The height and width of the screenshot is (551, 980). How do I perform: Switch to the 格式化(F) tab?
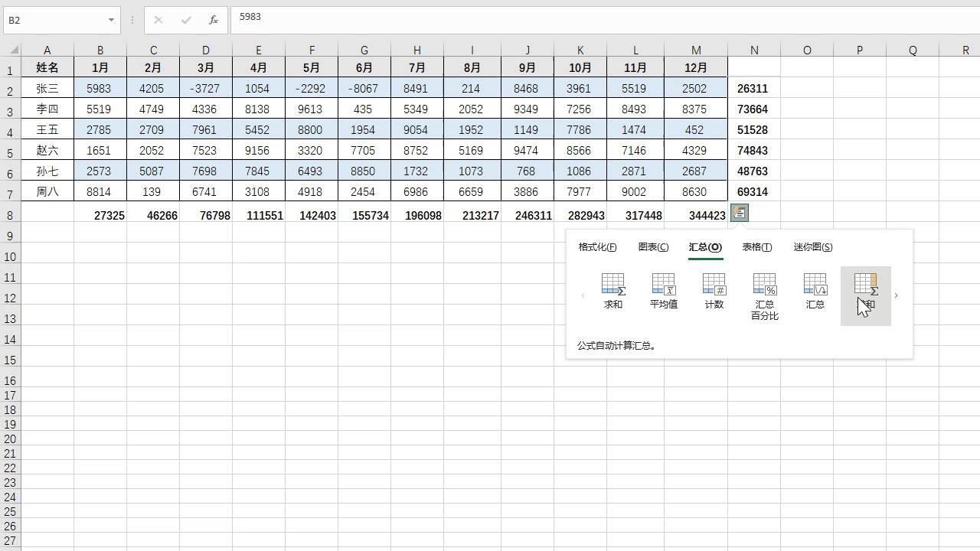tap(597, 247)
